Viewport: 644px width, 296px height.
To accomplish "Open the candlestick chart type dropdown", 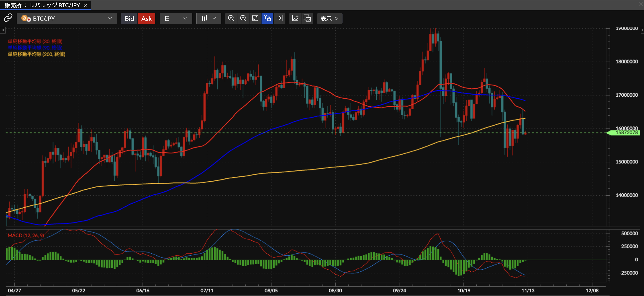I will tap(208, 19).
